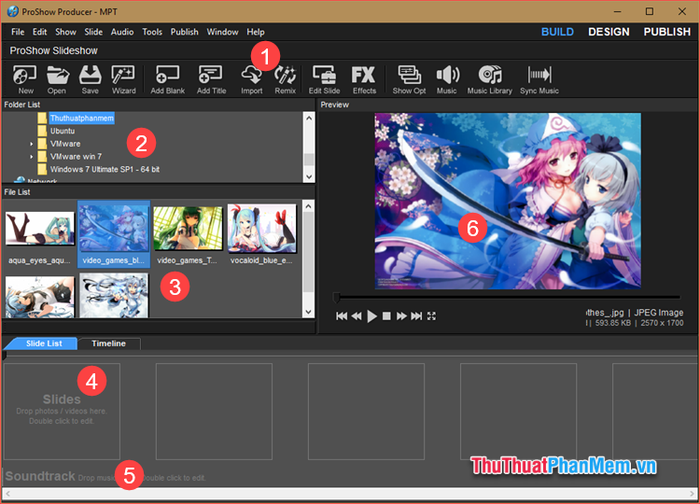Add a blank slide with Add Blank
700x504 pixels.
tap(167, 79)
